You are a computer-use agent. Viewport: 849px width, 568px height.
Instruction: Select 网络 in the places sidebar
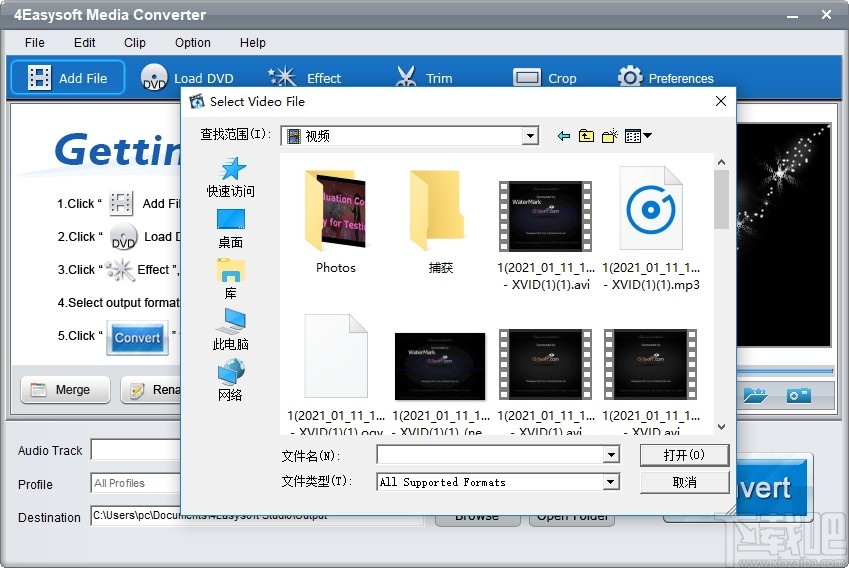[x=231, y=381]
